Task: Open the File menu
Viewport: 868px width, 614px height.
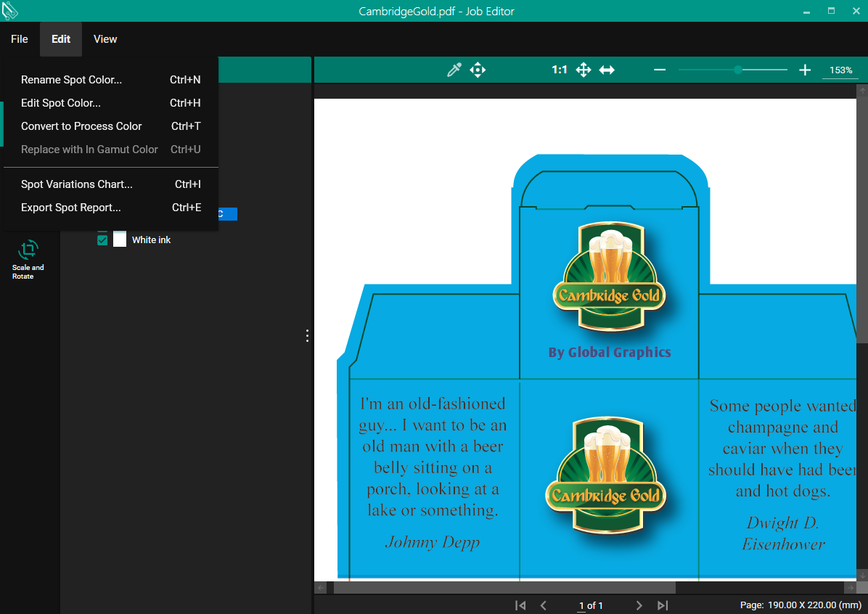Action: 20,39
